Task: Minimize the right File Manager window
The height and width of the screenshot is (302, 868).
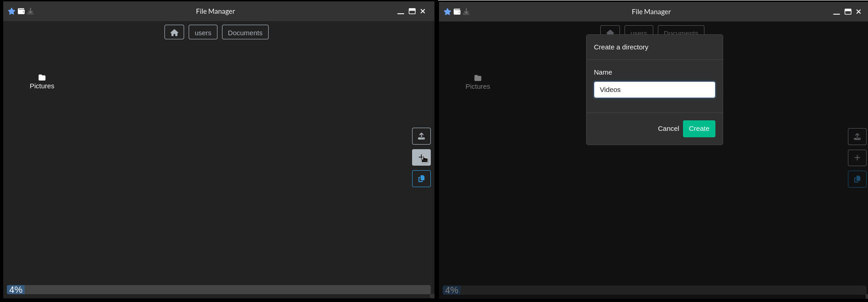Action: pyautogui.click(x=836, y=12)
